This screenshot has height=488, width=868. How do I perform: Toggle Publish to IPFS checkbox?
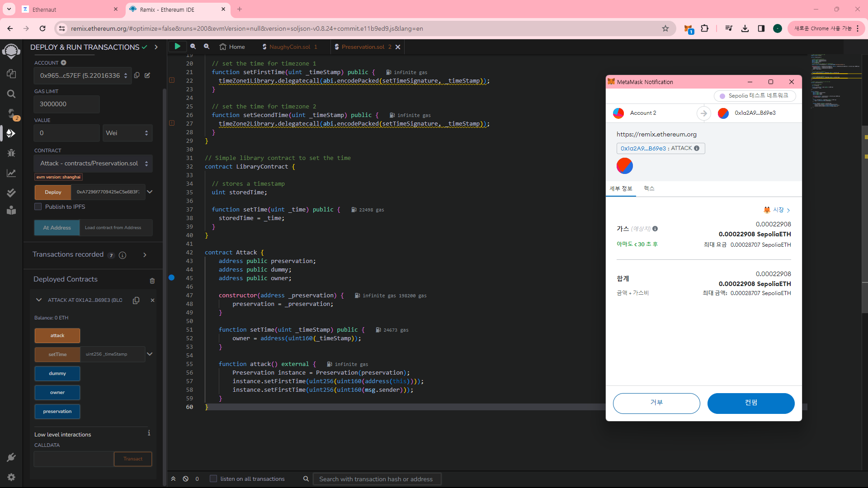point(38,206)
